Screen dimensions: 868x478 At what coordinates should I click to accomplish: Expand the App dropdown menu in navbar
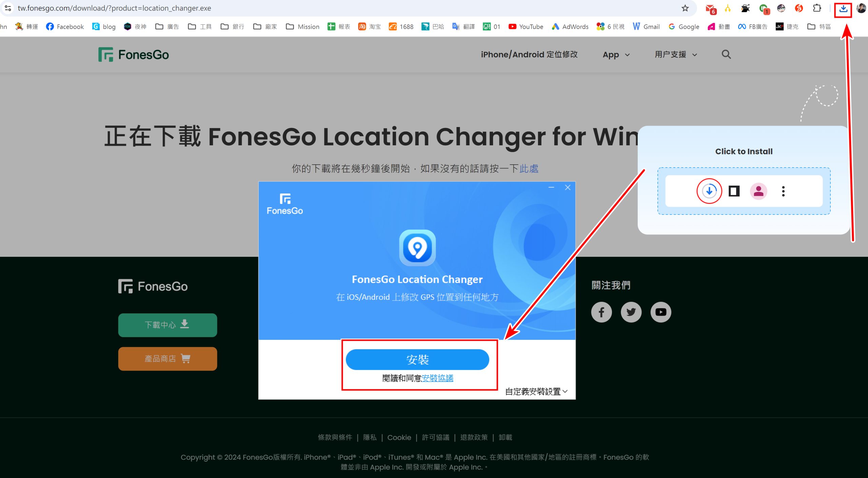[x=616, y=54]
